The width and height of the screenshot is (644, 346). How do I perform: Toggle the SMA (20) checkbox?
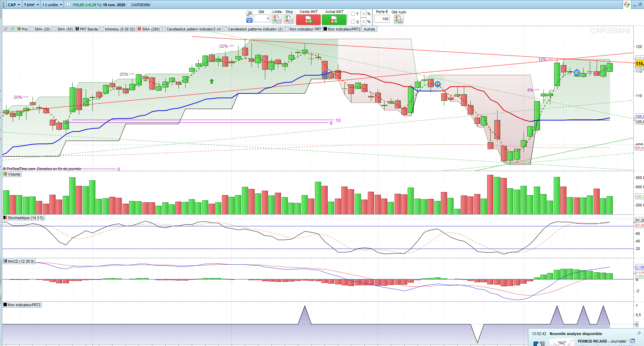point(32,29)
